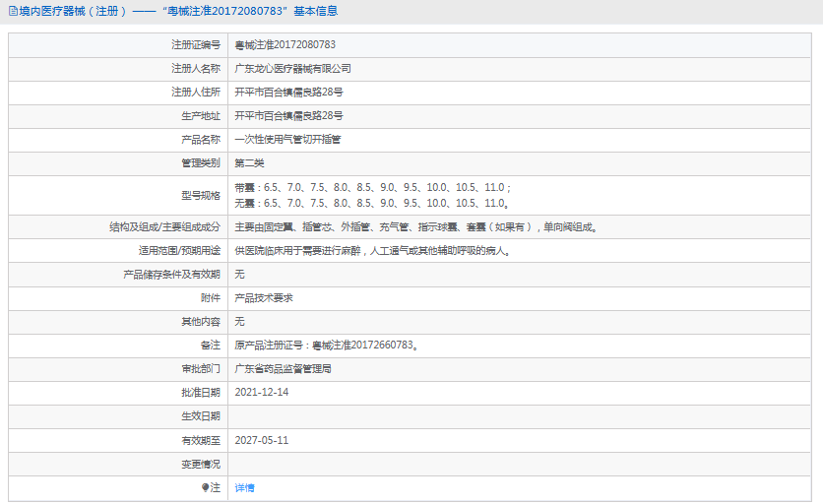Screen dimensions: 823x504
Task: Click the bullet icon beside 注 label
Action: [x=205, y=487]
